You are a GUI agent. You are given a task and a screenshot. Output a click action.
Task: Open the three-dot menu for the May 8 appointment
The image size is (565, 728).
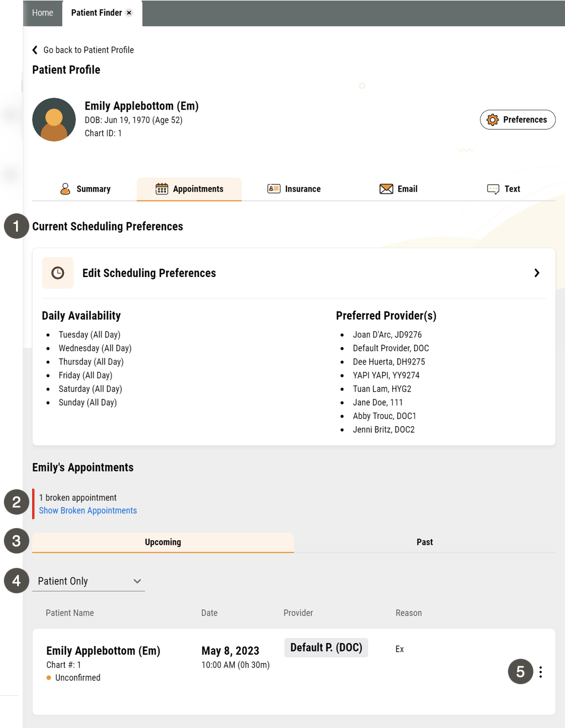(541, 672)
